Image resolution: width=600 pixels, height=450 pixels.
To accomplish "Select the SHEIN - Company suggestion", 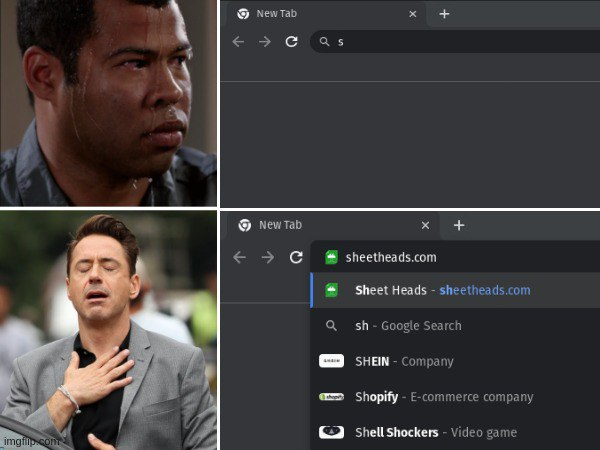I will 455,361.
